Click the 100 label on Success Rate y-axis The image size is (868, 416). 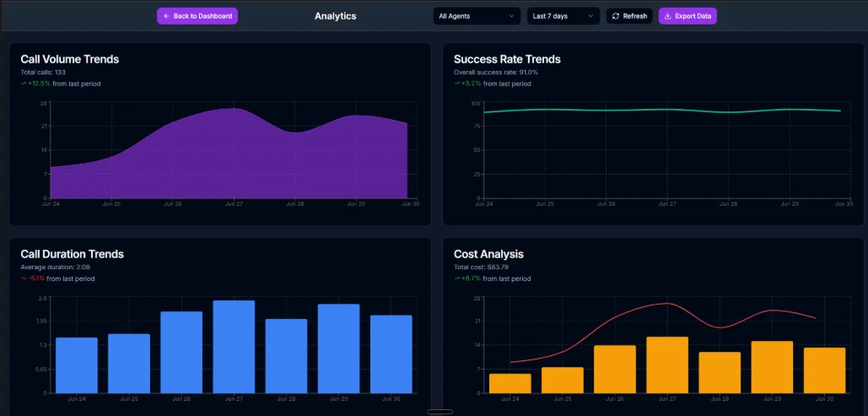click(475, 103)
